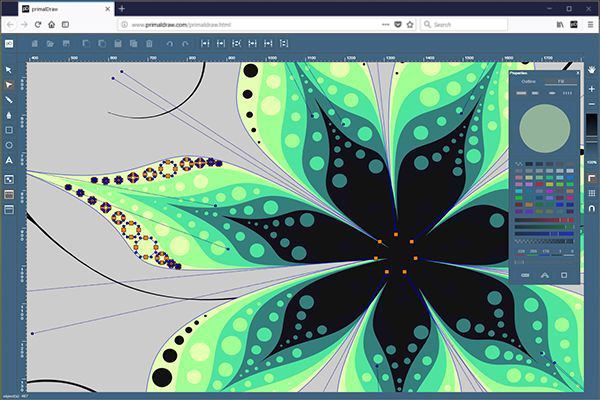The width and height of the screenshot is (600, 400).
Task: Undo the last action
Action: [x=170, y=44]
